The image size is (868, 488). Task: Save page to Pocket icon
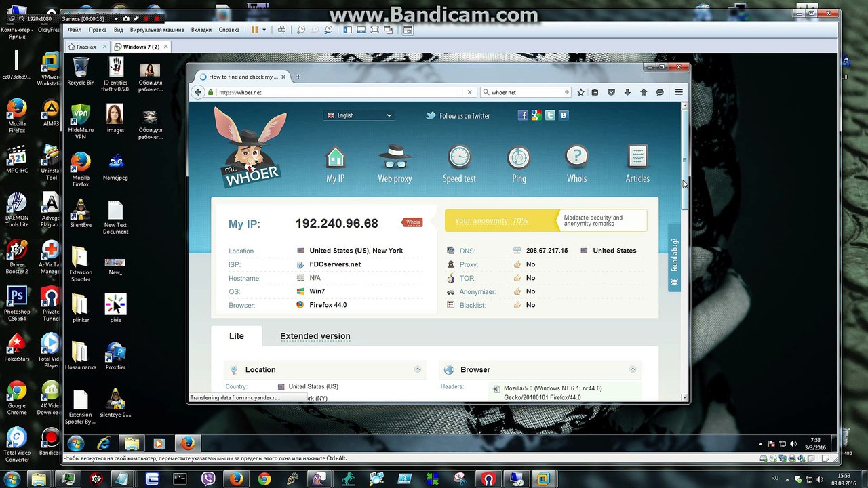pyautogui.click(x=611, y=92)
